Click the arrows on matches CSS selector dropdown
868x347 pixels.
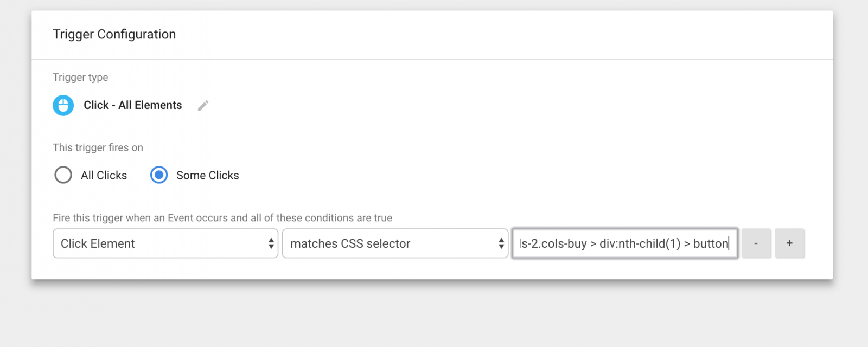501,243
